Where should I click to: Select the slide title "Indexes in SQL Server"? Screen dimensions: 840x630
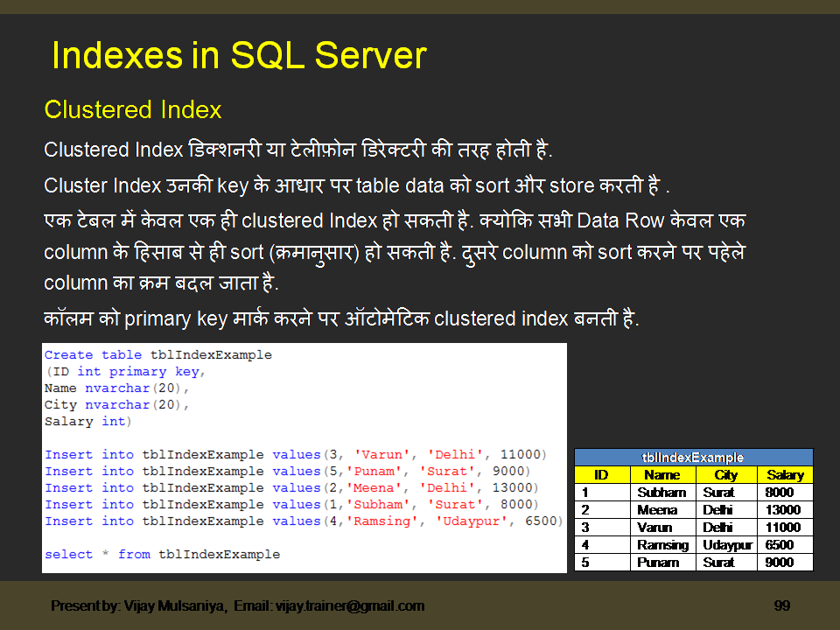[238, 55]
